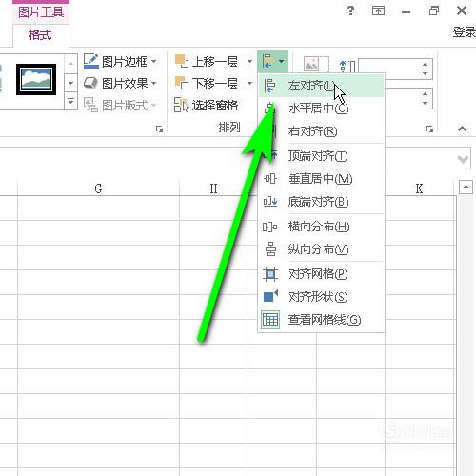The width and height of the screenshot is (476, 476).
Task: Open size group dialog launcher
Action: [429, 129]
